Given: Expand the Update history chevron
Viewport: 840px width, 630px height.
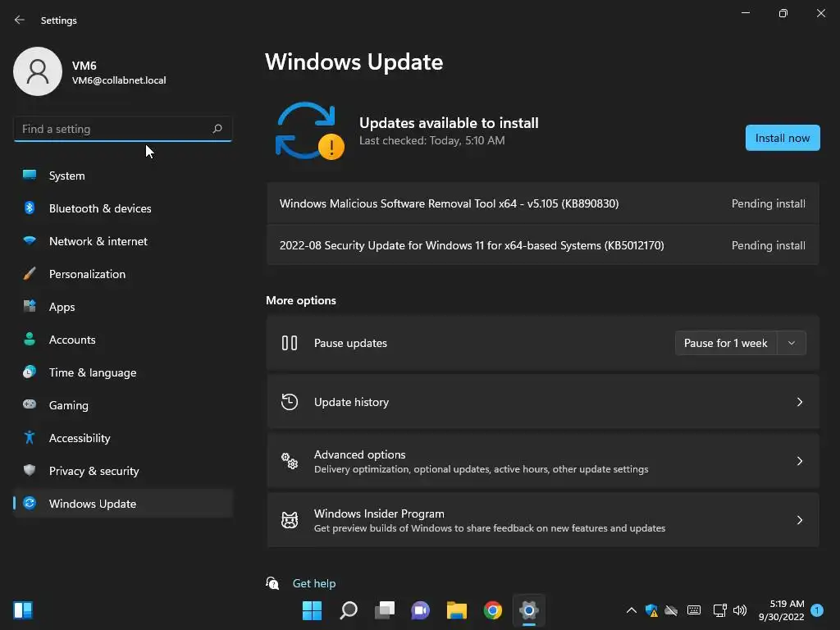Looking at the screenshot, I should pyautogui.click(x=799, y=402).
